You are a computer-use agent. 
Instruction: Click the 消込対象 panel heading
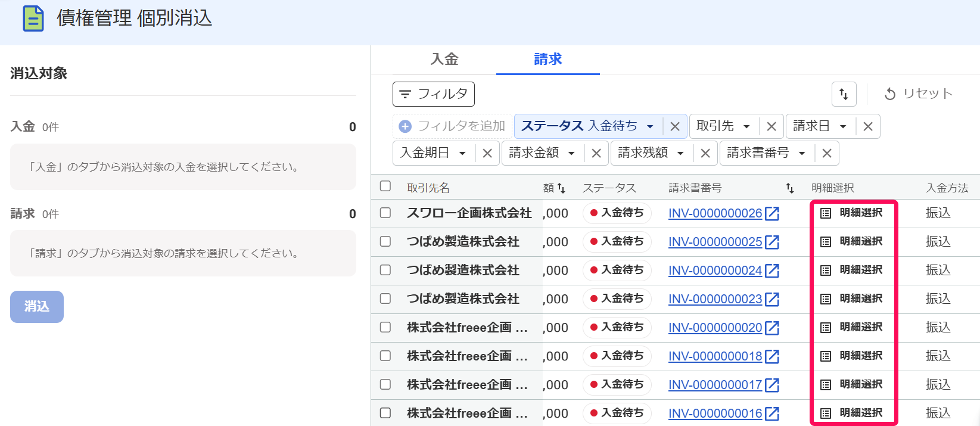[x=39, y=73]
